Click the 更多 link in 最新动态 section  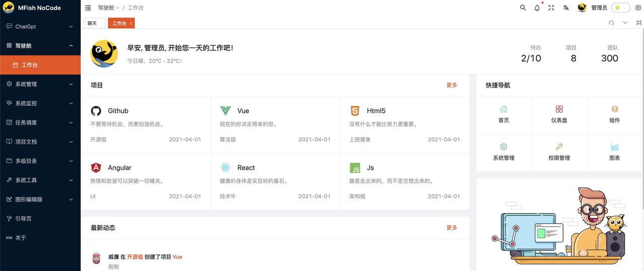tap(452, 228)
